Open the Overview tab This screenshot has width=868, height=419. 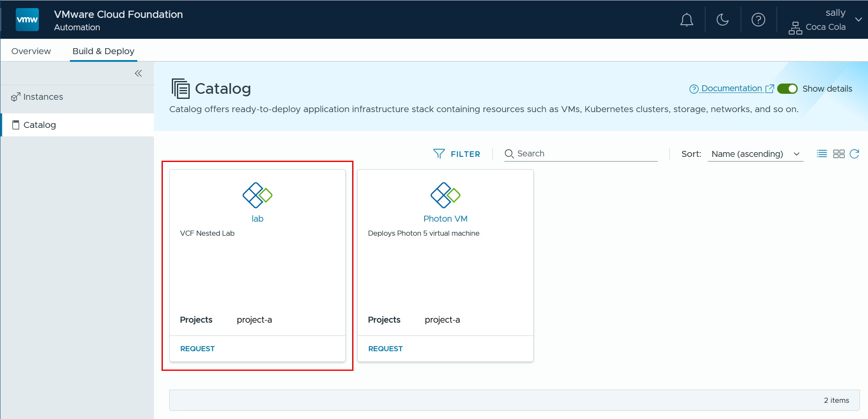click(x=31, y=51)
